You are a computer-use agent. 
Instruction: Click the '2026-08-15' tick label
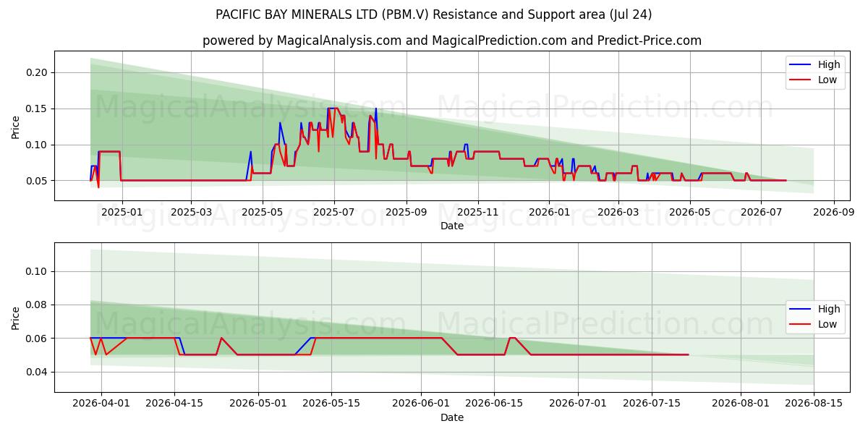pyautogui.click(x=814, y=404)
